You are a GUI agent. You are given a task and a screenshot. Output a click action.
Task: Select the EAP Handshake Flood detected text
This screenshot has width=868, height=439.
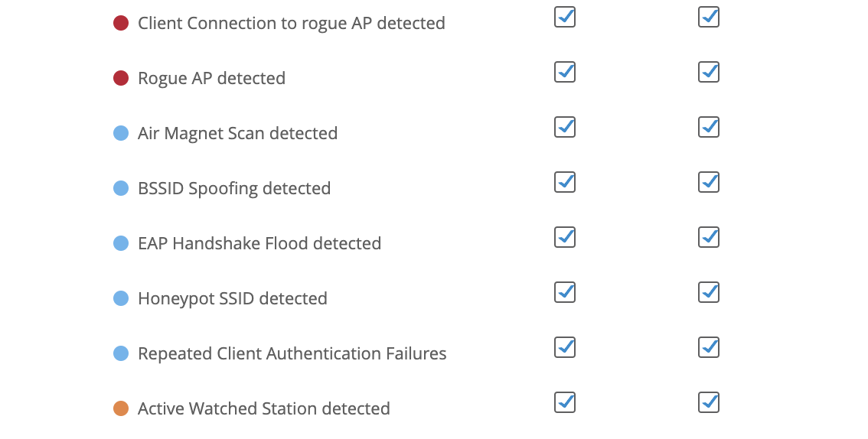(259, 243)
